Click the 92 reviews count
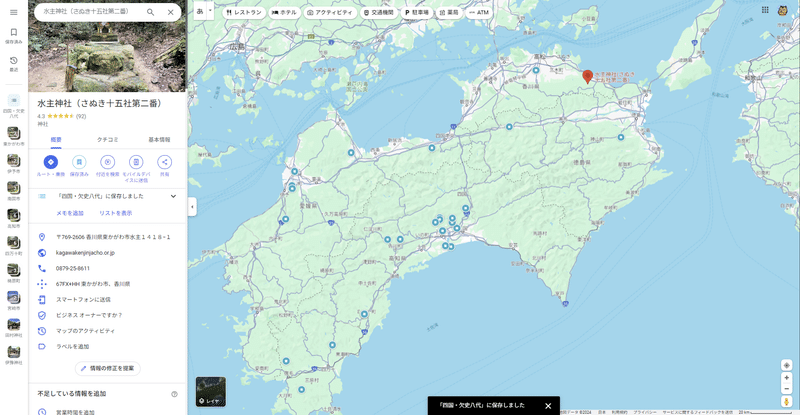The image size is (800, 415). 81,116
